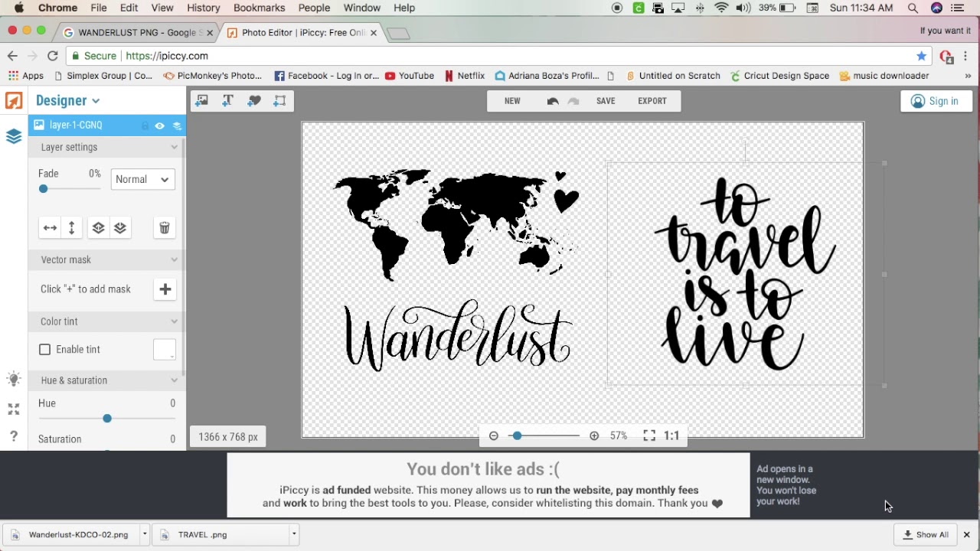Redo the last action
This screenshot has width=980, height=551.
pyautogui.click(x=573, y=101)
